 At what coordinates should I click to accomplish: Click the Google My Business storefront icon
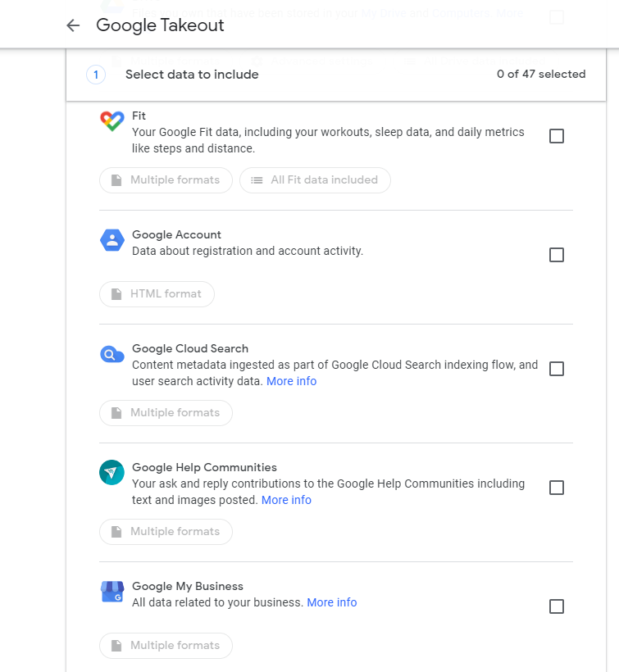112,592
